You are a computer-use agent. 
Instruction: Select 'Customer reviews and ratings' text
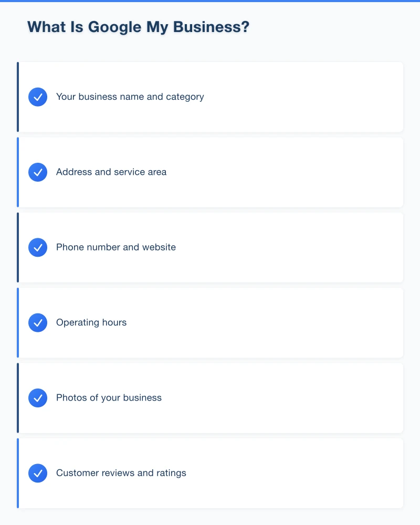[121, 473]
